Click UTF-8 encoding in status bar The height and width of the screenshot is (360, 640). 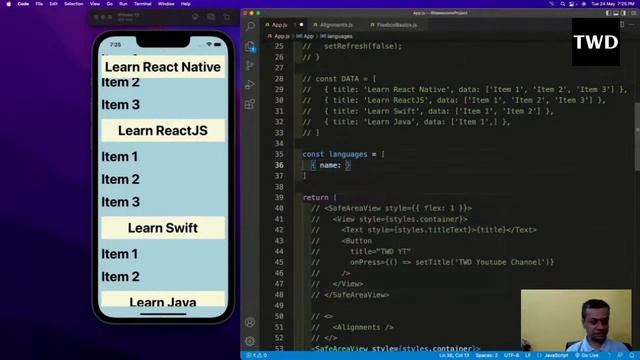coord(511,356)
